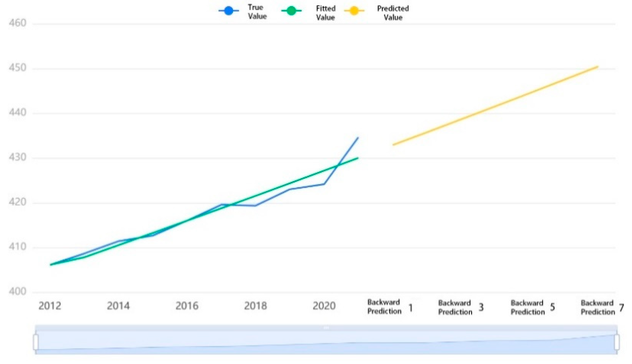Click the green Fitted Value legend marker

291,11
